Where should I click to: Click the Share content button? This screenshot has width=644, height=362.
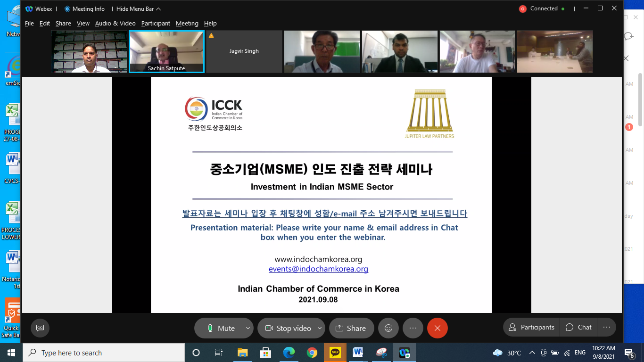point(351,328)
